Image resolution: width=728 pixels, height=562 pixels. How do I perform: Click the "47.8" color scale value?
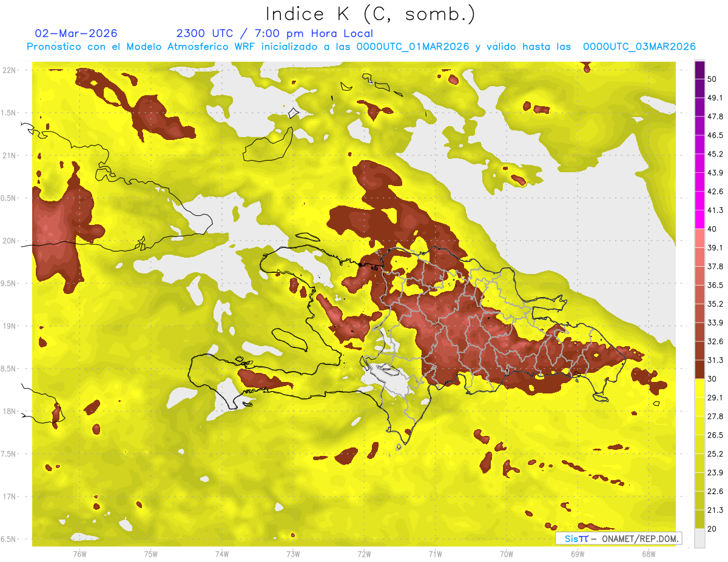click(x=715, y=116)
